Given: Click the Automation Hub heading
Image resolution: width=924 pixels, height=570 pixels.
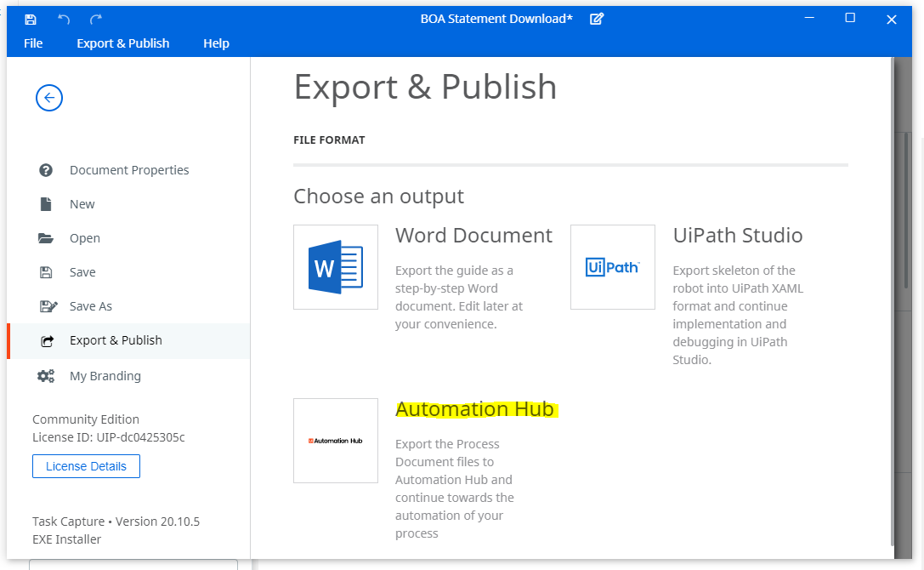Looking at the screenshot, I should coord(475,409).
